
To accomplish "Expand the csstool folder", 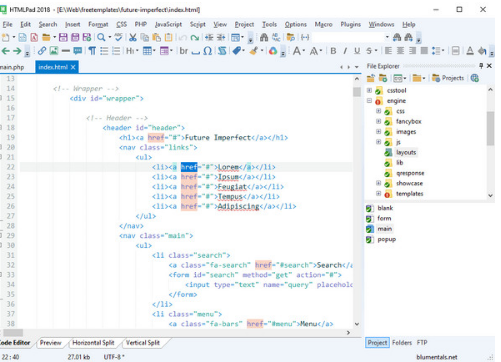I will pos(369,90).
